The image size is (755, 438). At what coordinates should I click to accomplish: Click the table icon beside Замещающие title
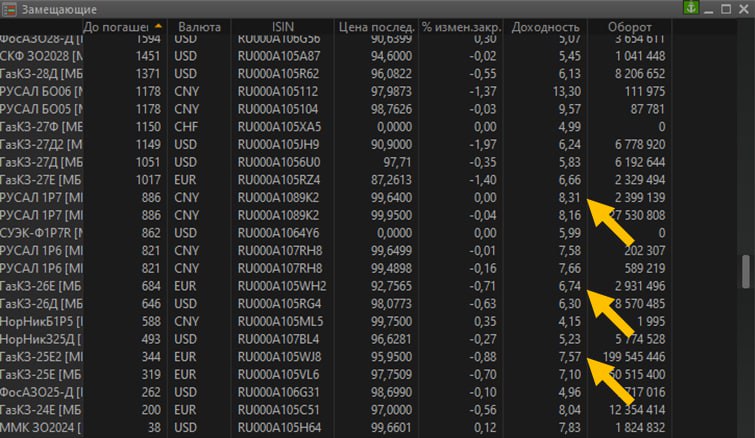point(9,9)
